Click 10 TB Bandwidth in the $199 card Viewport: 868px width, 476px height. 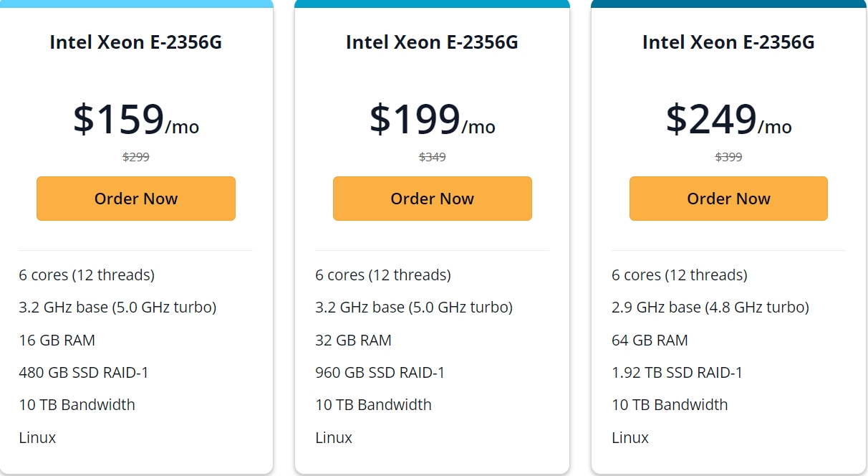click(373, 405)
